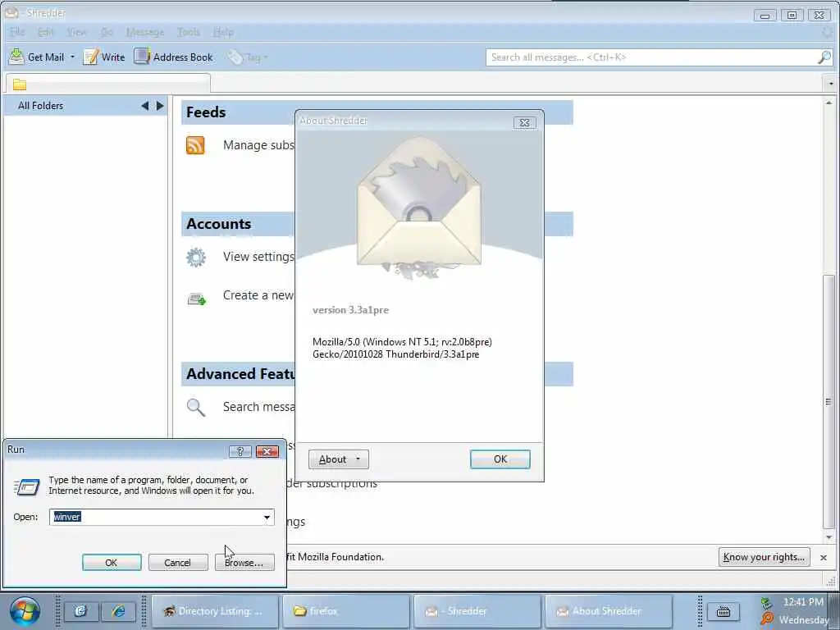Open the list all tabs dropdown
The height and width of the screenshot is (630, 840).
pyautogui.click(x=831, y=84)
